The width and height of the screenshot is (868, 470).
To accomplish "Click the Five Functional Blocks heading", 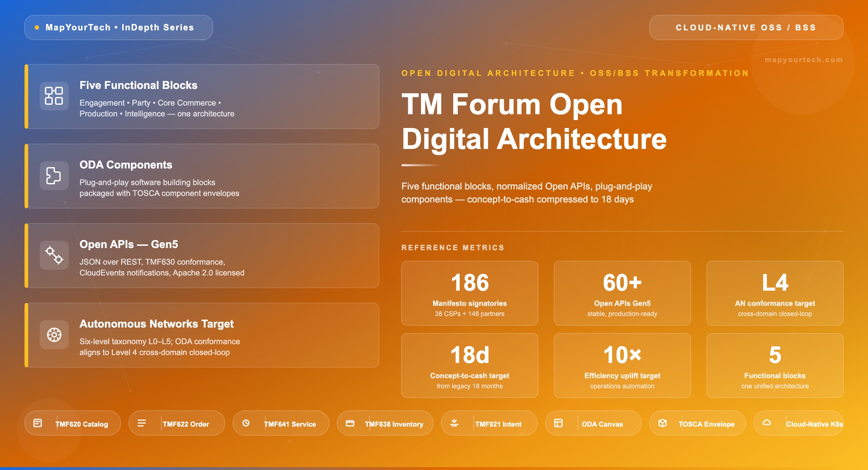I will (x=139, y=85).
